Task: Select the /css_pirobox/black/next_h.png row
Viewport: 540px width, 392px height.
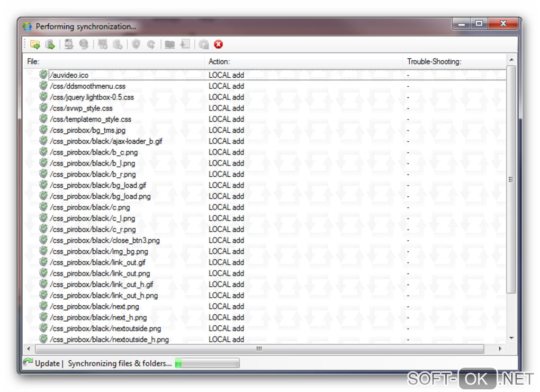Action: 265,317
